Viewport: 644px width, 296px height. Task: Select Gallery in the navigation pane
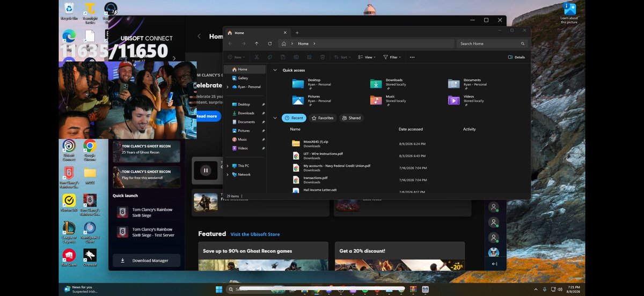coord(245,78)
